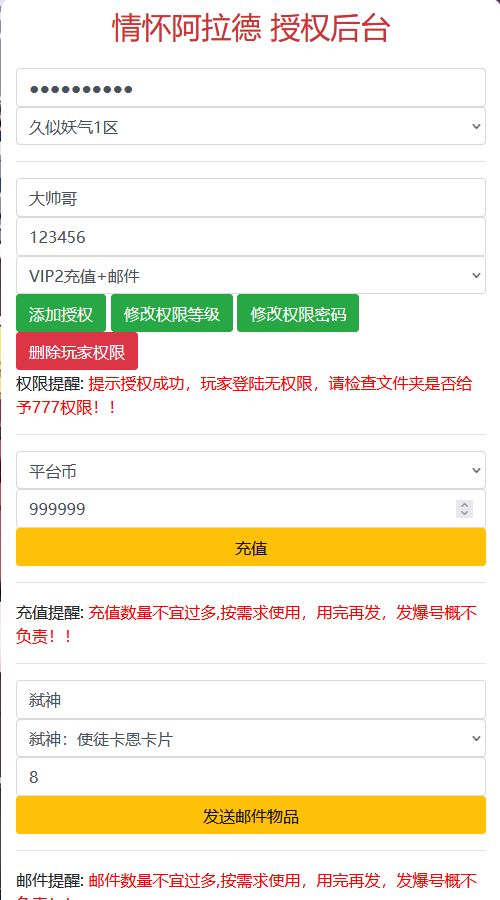Click the red 删除玩家权限 button

[77, 351]
